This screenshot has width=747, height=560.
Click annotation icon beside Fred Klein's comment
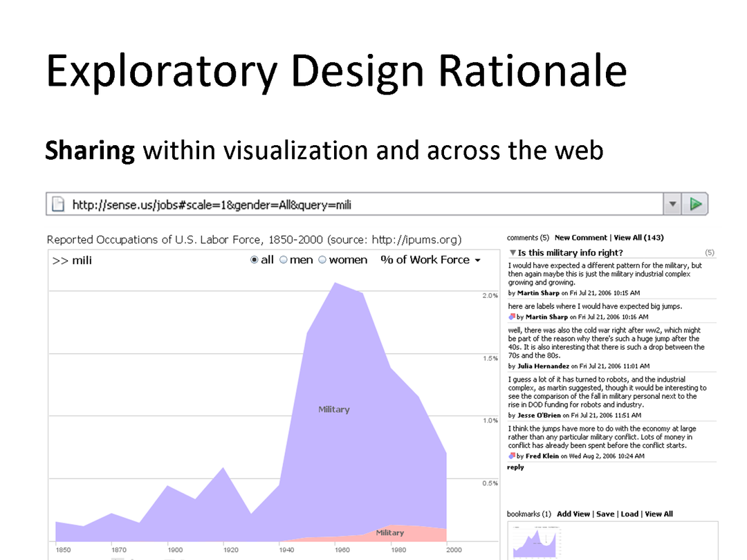point(512,456)
